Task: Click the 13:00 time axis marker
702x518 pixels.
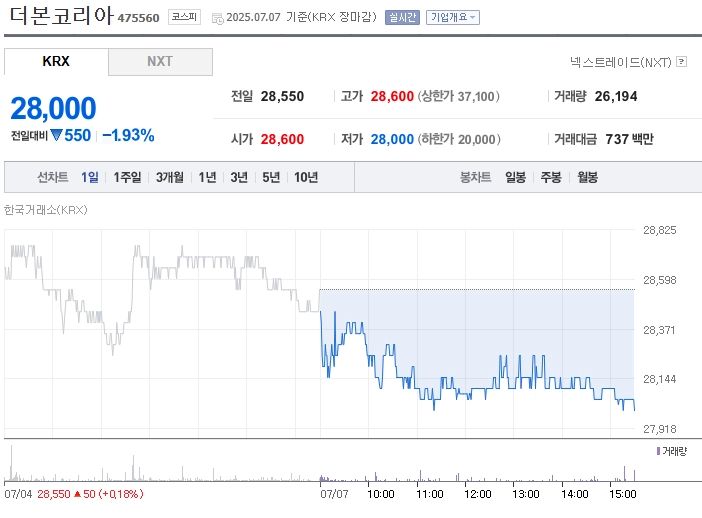Action: coord(526,494)
